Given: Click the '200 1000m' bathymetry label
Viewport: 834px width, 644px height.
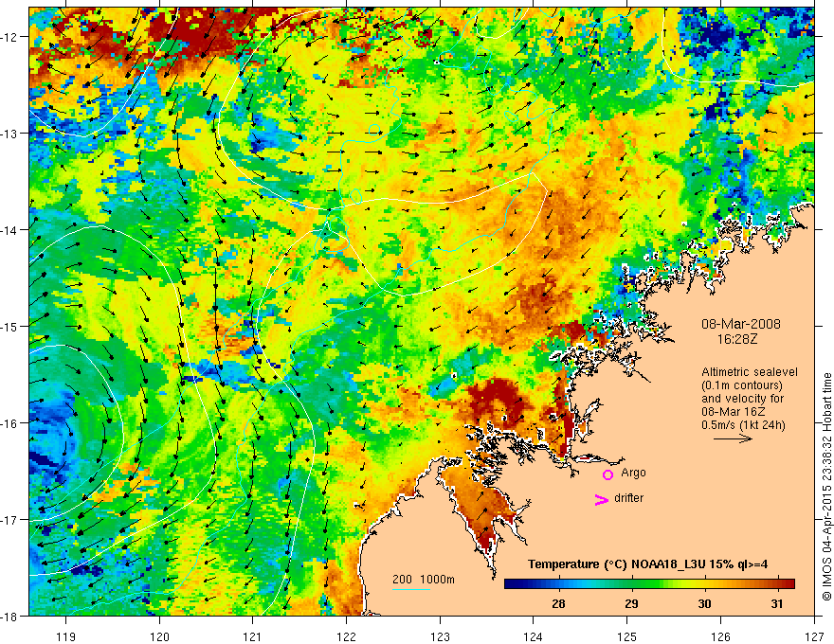Looking at the screenshot, I should [424, 580].
